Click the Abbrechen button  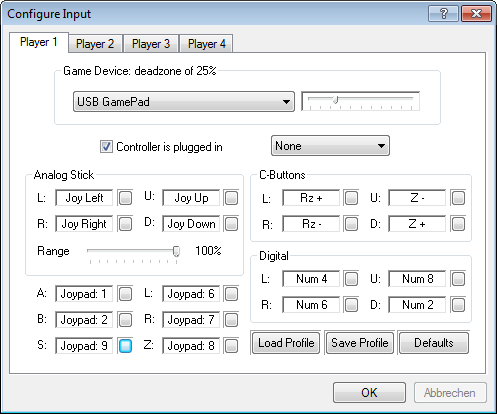point(450,393)
